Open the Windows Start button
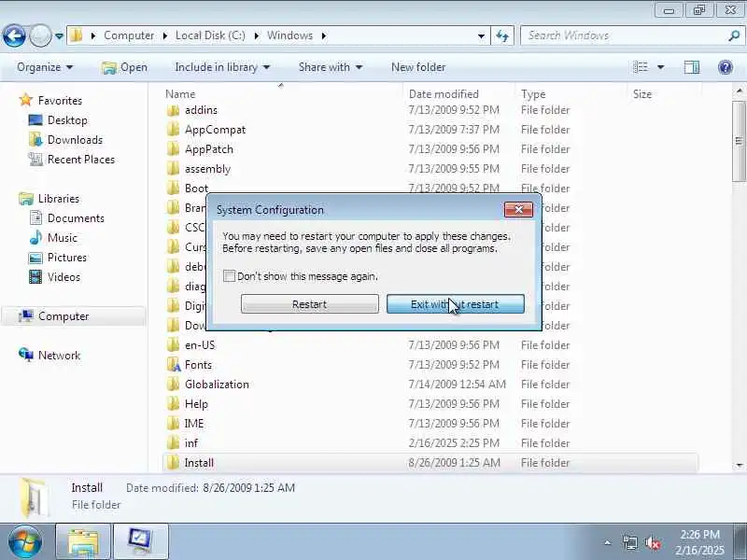This screenshot has width=747, height=560. click(x=24, y=541)
